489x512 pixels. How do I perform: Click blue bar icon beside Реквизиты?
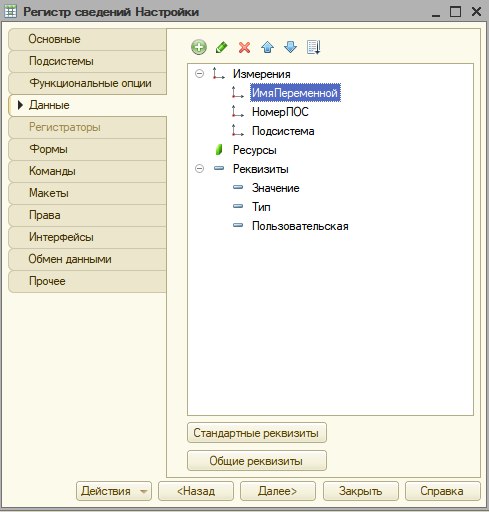tap(219, 168)
